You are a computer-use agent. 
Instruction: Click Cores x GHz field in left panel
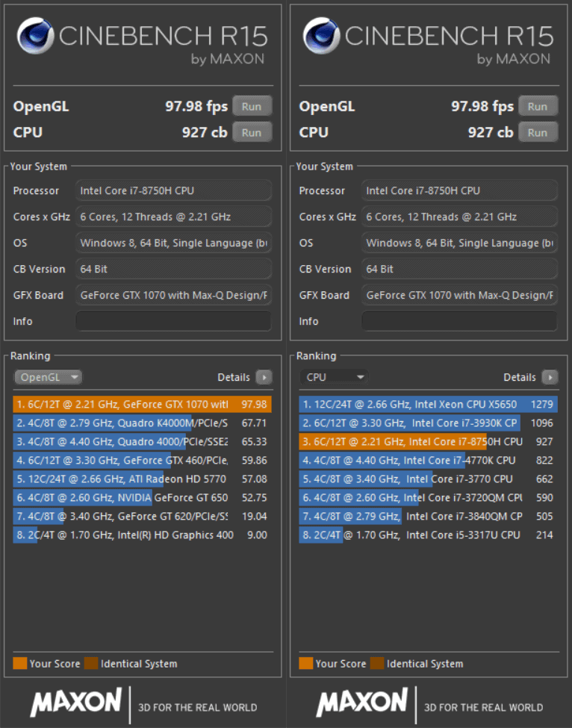pos(174,217)
